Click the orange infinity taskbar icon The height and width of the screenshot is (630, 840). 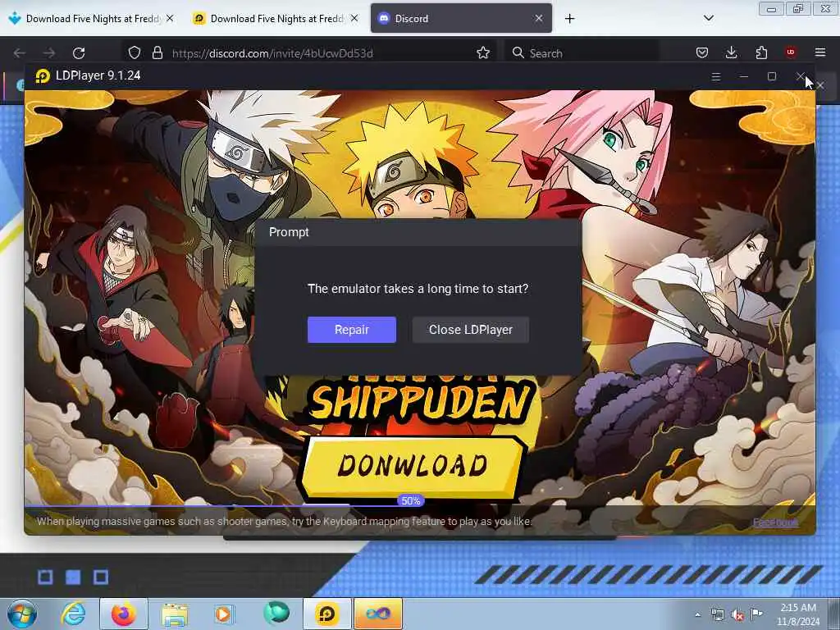pyautogui.click(x=377, y=614)
